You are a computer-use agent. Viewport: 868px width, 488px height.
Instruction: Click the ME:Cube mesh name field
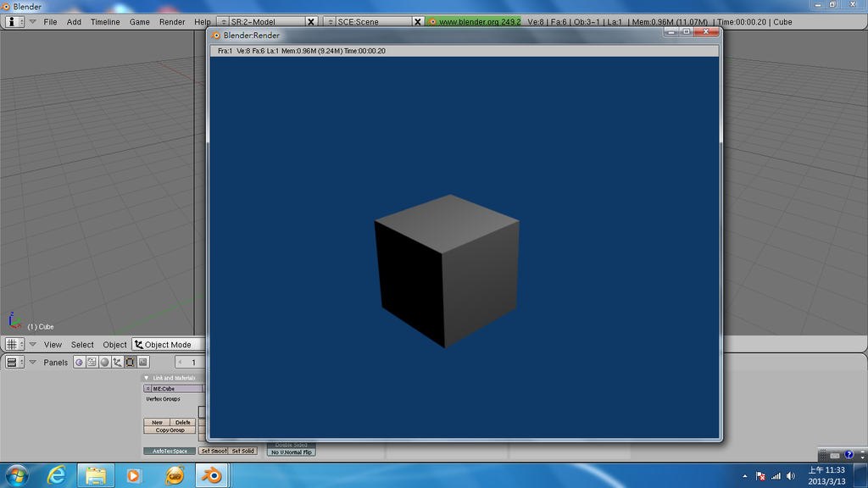click(x=176, y=389)
